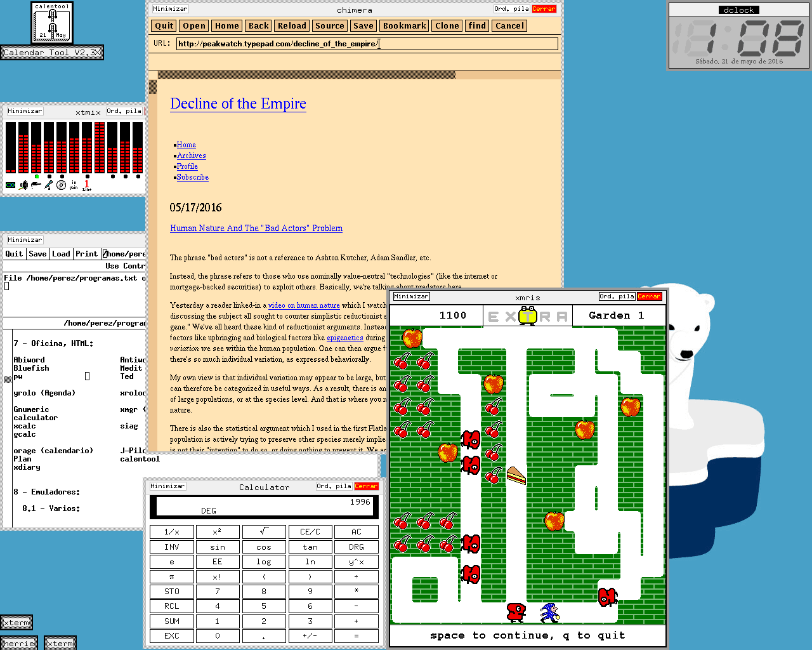Screen dimensions: 812x650
Task: Focus the chimera URL field
Action: [x=367, y=44]
